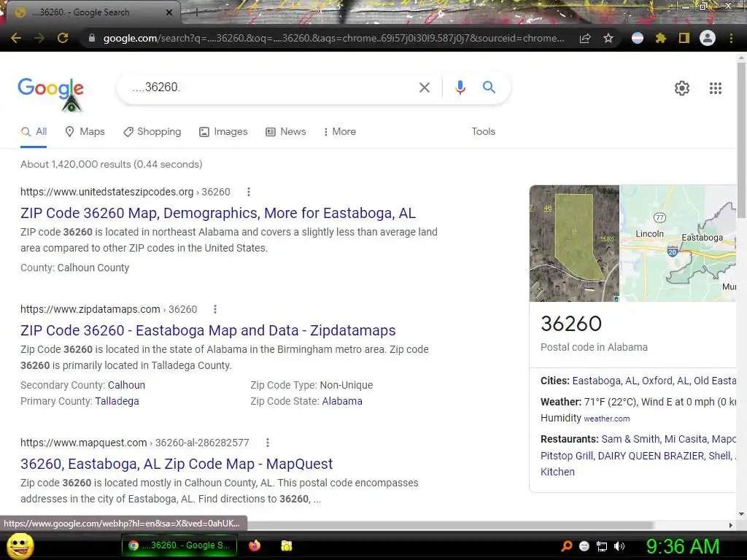Open search Tools

pyautogui.click(x=483, y=132)
